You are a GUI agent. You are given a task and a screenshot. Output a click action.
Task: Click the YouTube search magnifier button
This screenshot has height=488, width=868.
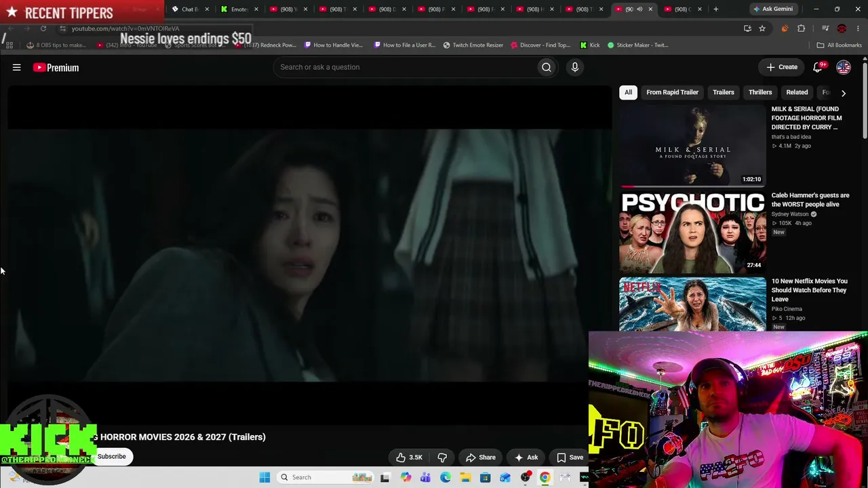click(546, 67)
